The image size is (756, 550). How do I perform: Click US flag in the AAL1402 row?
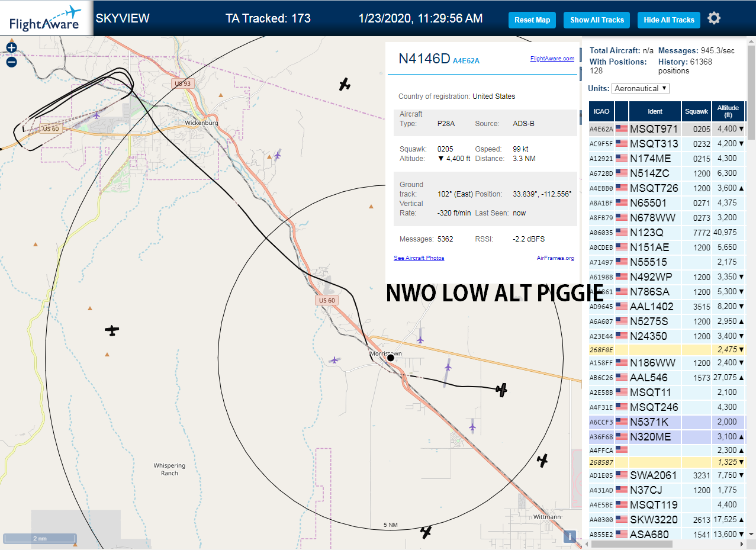(622, 307)
